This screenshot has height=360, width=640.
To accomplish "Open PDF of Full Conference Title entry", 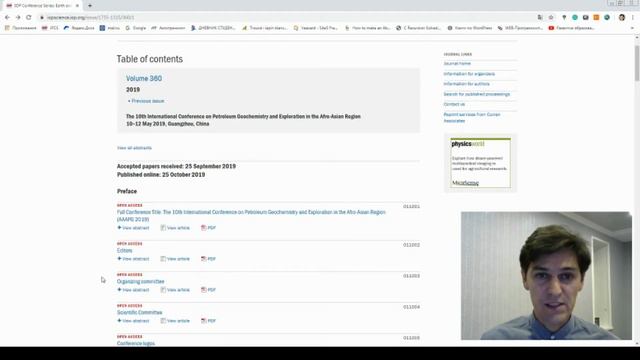I will click(x=208, y=228).
